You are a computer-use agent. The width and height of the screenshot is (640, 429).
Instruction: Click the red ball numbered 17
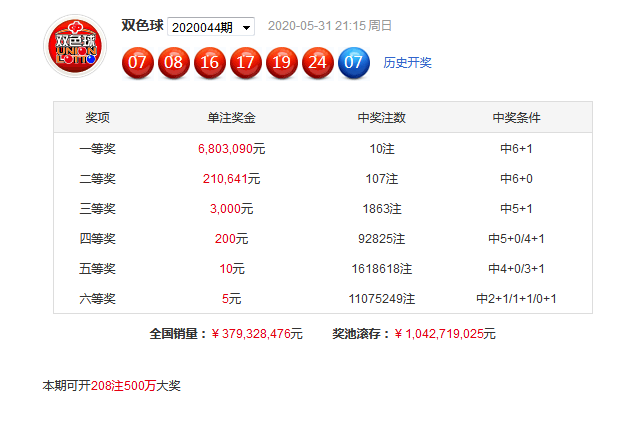point(246,62)
